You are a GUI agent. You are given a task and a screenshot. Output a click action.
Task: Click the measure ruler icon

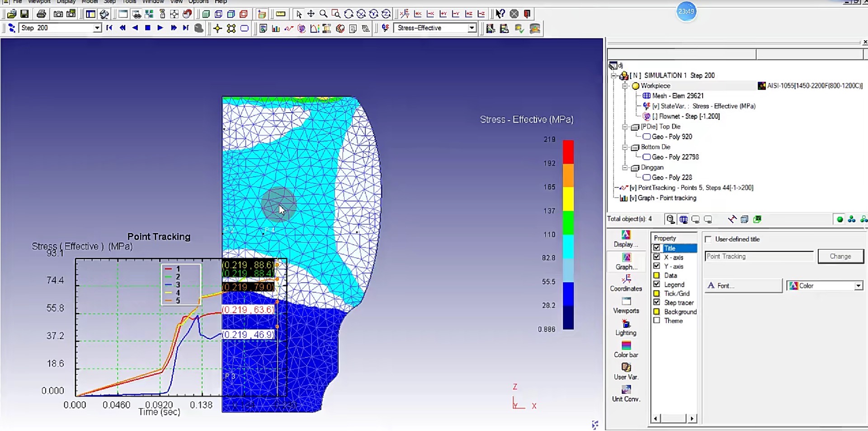coord(280,14)
